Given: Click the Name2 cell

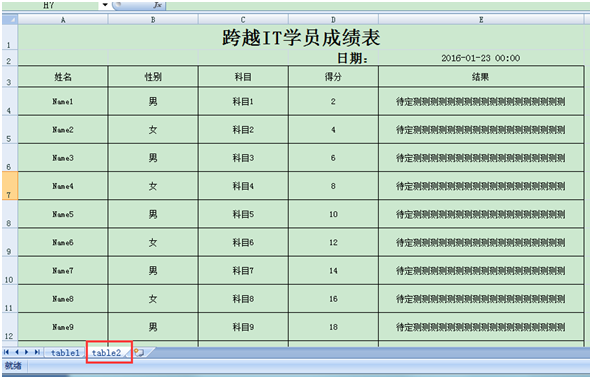Looking at the screenshot, I should tap(63, 130).
